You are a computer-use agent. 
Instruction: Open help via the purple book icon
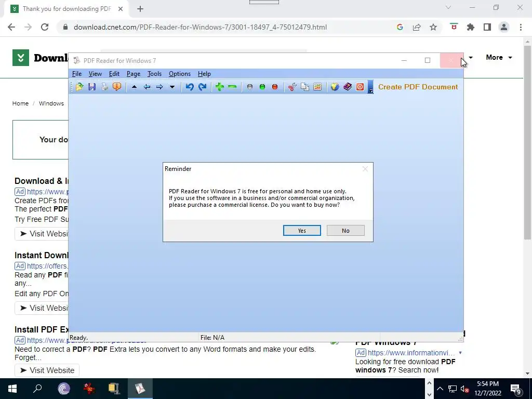(348, 87)
